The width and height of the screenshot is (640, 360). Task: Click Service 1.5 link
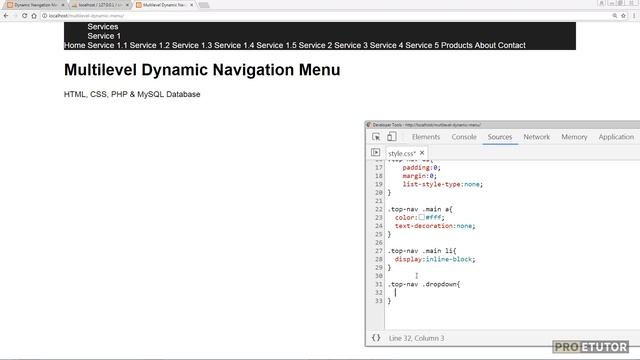point(276,45)
